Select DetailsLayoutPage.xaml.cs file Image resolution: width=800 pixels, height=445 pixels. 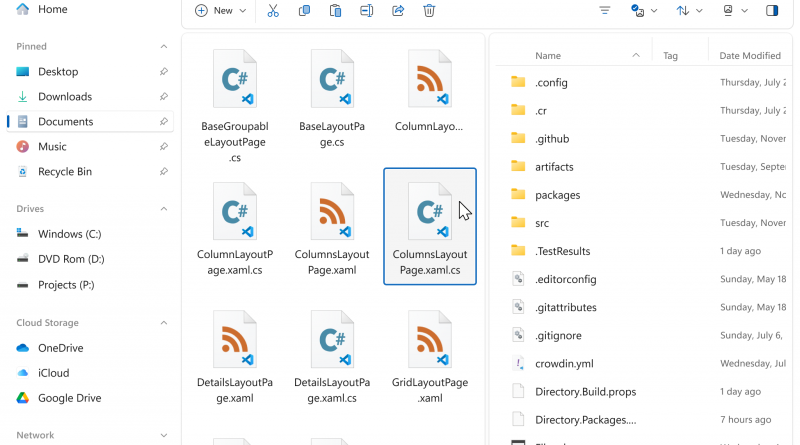(x=332, y=356)
